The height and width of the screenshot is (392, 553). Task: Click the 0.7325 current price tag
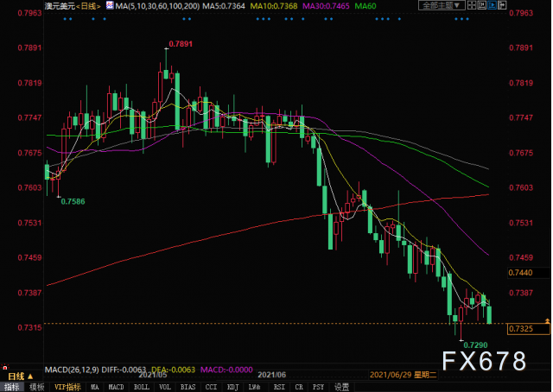(520, 329)
